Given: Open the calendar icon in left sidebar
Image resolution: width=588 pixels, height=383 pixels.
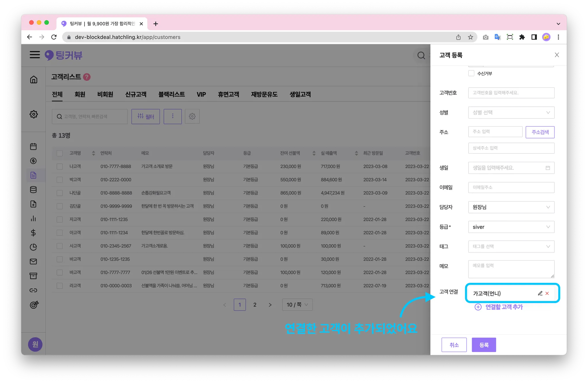Looking at the screenshot, I should 33,146.
